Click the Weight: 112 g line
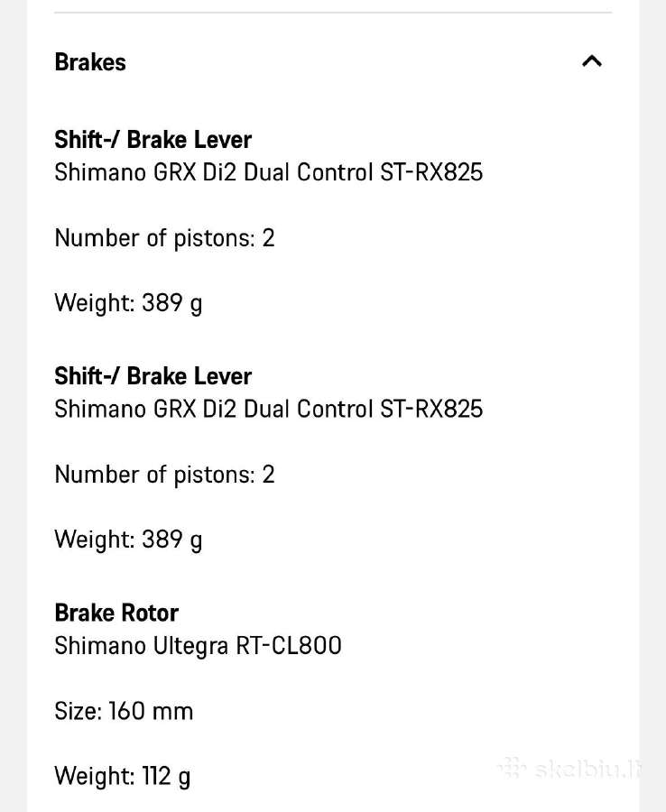The height and width of the screenshot is (812, 666). (122, 776)
